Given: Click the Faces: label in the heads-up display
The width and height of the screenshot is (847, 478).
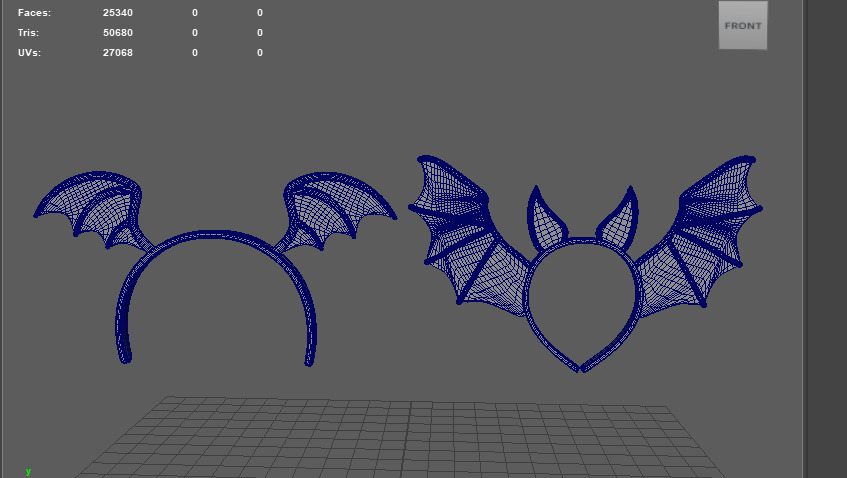Looking at the screenshot, I should [x=34, y=12].
